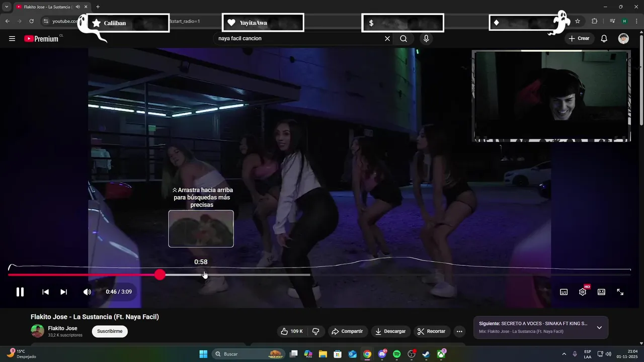
Task: Open Xbox app from taskbar
Action: [x=441, y=354]
